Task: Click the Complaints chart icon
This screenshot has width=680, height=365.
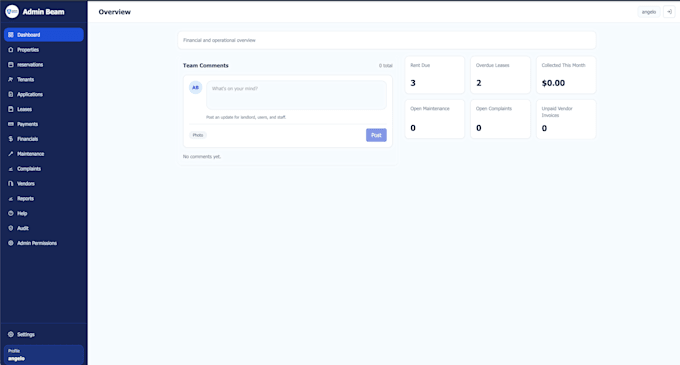Action: pyautogui.click(x=11, y=169)
